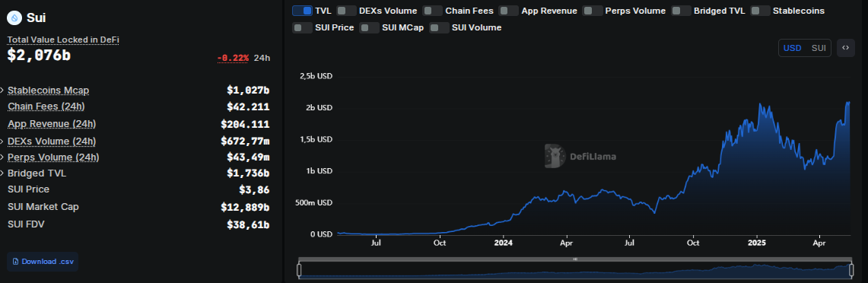Click the 2,5b USD axis label
The height and width of the screenshot is (283, 868).
pyautogui.click(x=316, y=76)
